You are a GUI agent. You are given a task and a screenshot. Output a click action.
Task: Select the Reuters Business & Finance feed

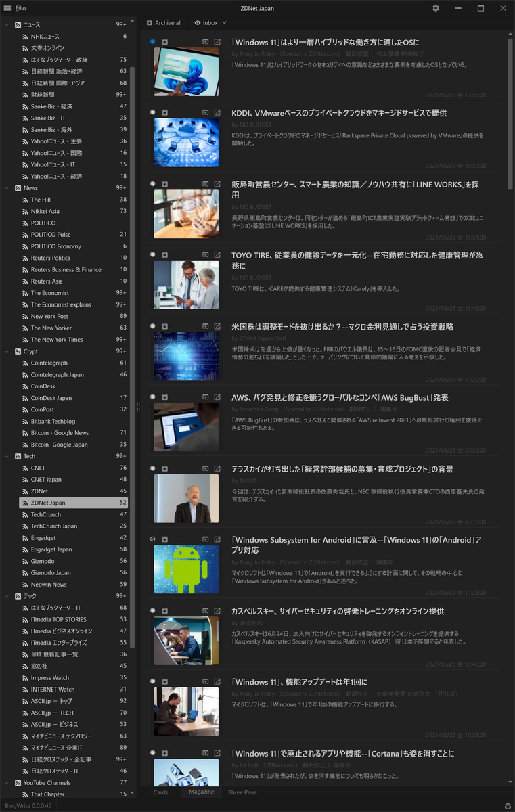73,269
